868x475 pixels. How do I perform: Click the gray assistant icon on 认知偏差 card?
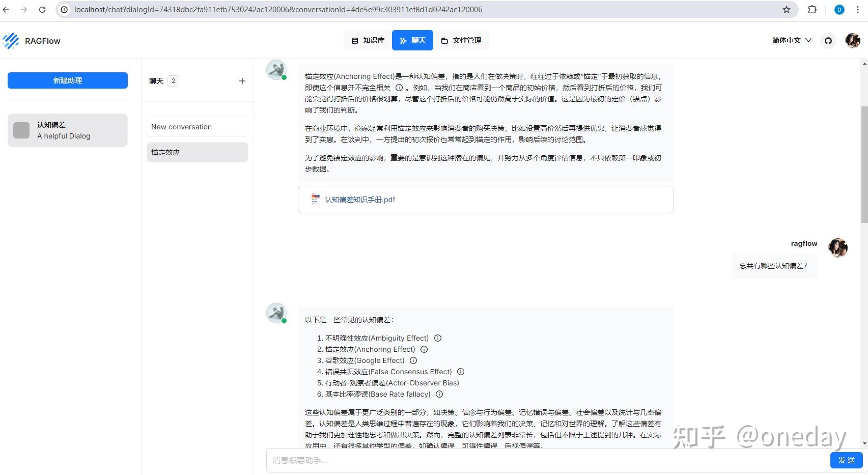pyautogui.click(x=21, y=130)
